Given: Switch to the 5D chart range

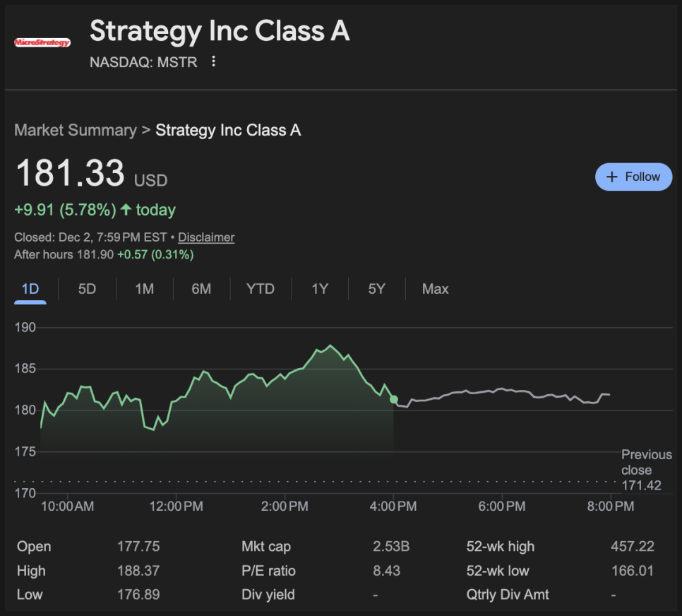Looking at the screenshot, I should [87, 289].
